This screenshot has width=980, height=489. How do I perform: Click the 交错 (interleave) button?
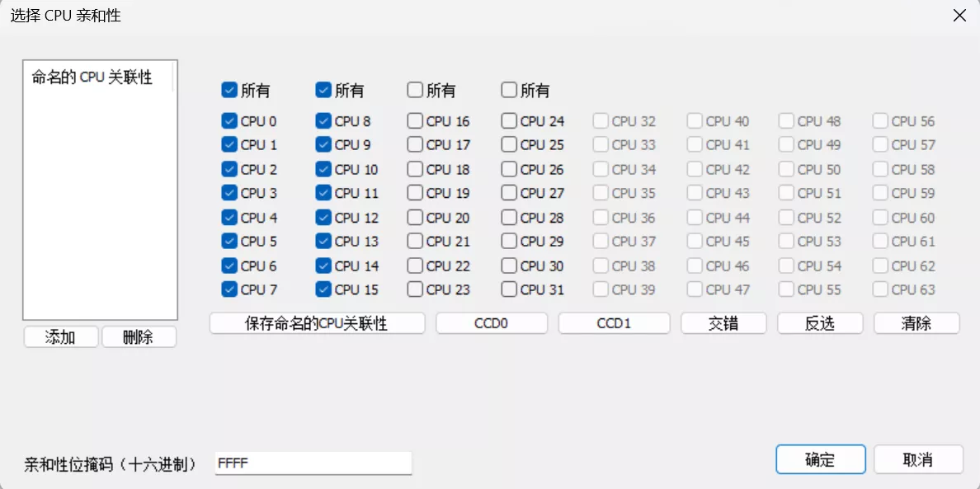coord(723,323)
